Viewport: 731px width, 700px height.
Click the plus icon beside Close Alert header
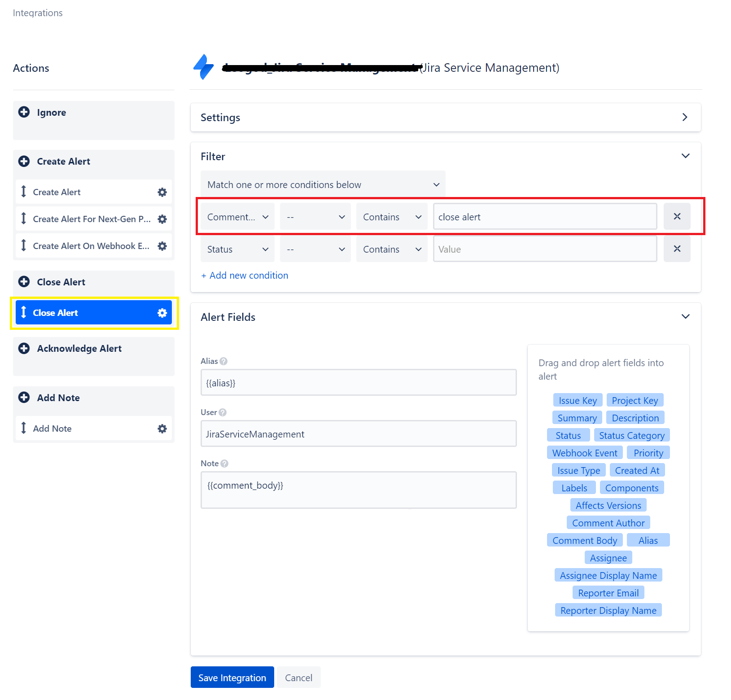[x=24, y=282]
